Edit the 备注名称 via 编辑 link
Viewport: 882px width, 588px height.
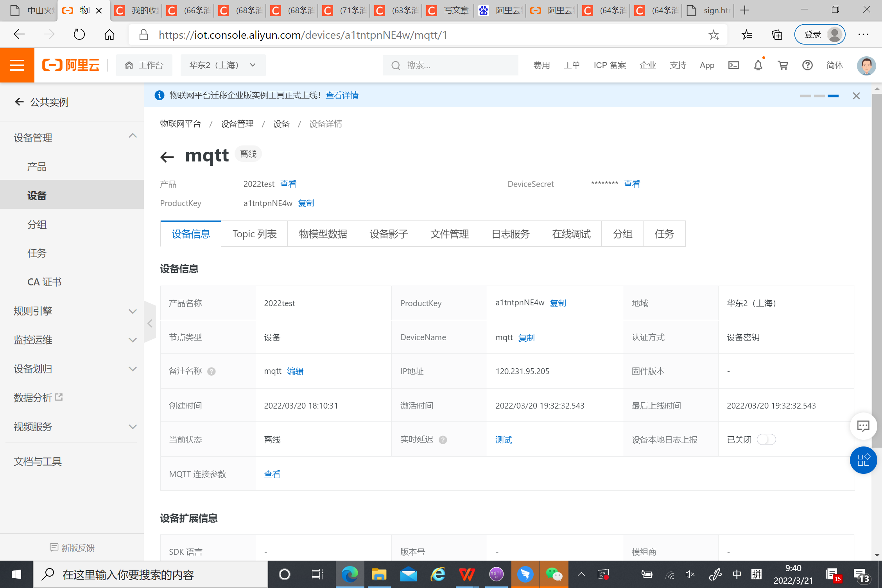[x=295, y=371]
